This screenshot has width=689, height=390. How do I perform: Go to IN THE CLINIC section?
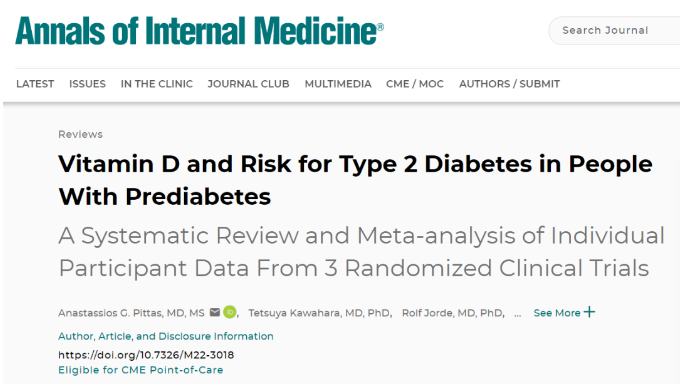tap(157, 84)
